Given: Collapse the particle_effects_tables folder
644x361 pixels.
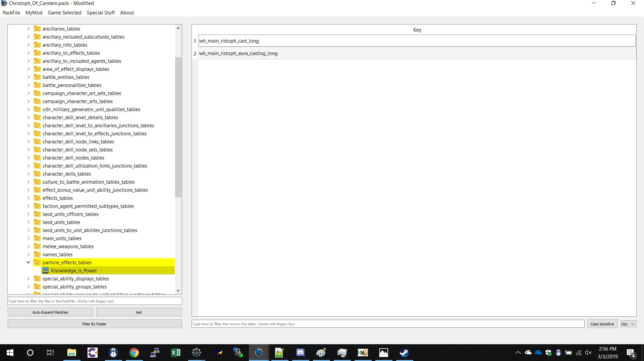Looking at the screenshot, I should click(29, 263).
